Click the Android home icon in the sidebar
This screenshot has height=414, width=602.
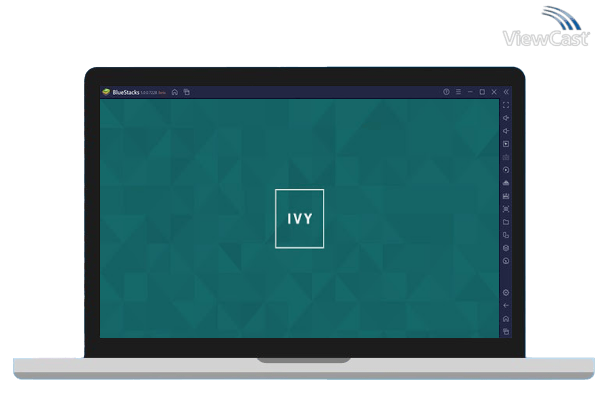click(x=506, y=319)
